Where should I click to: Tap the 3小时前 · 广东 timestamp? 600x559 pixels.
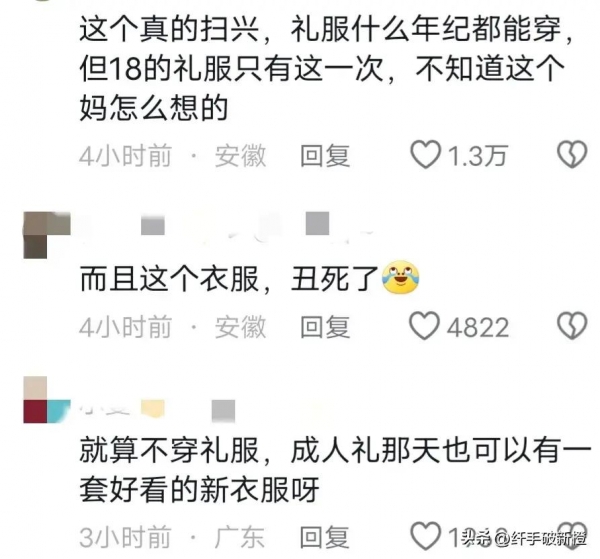[x=172, y=537]
